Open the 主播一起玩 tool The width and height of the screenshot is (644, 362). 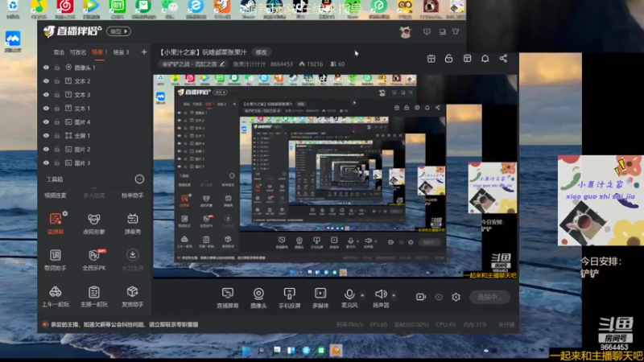93,296
